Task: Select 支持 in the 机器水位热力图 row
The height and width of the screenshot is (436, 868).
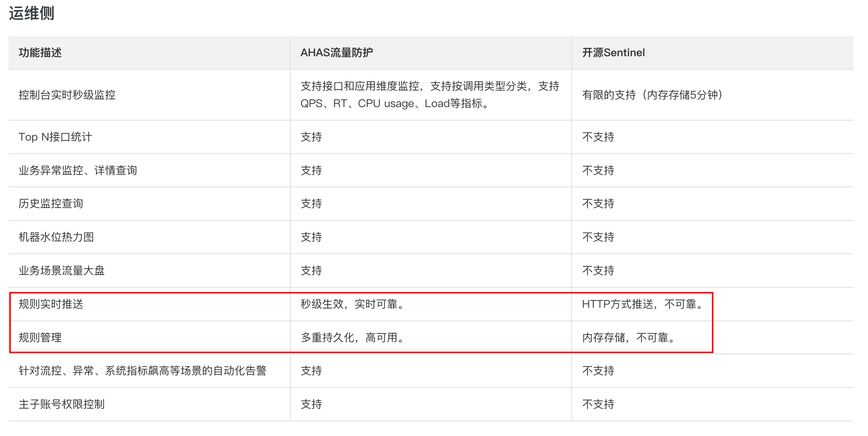Action: click(311, 237)
